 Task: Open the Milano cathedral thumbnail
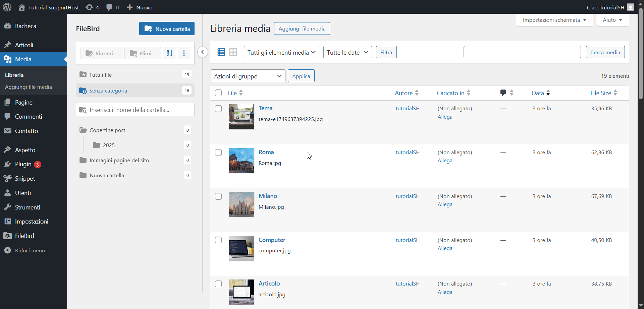click(241, 204)
